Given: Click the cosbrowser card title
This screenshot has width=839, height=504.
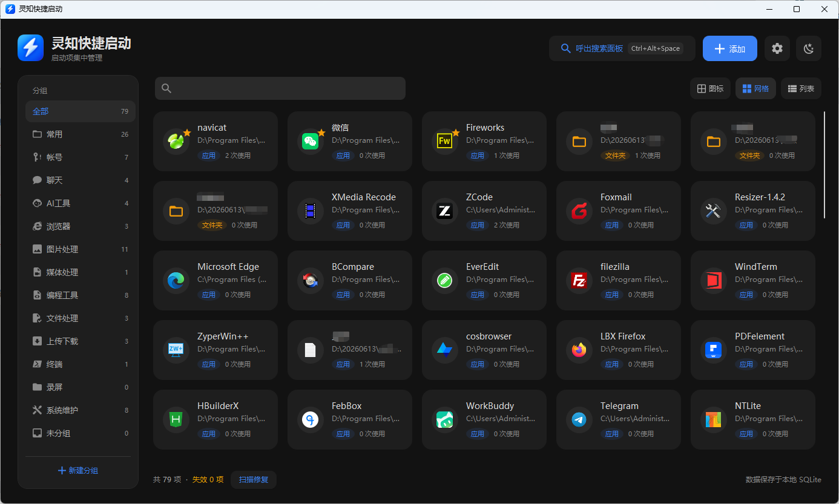Looking at the screenshot, I should (489, 336).
